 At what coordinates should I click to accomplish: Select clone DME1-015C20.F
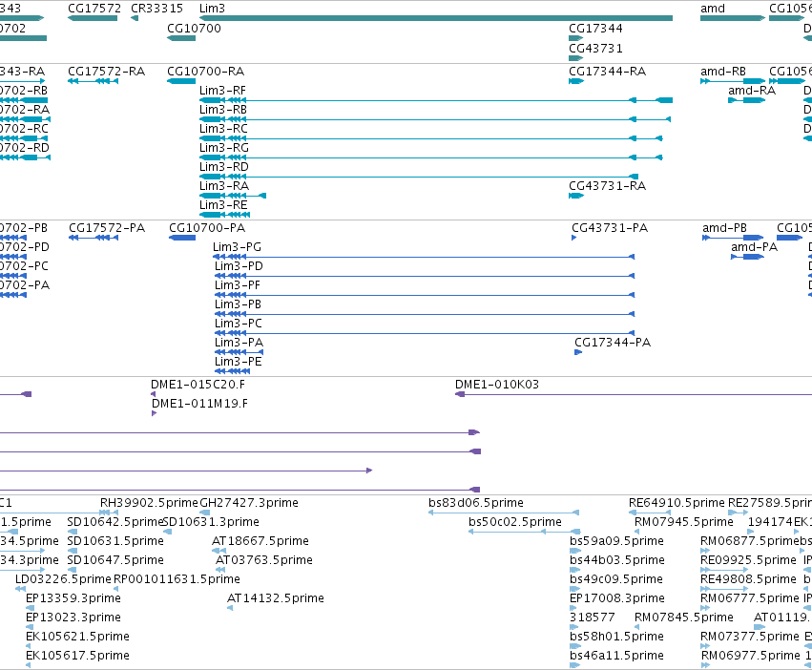[198, 384]
